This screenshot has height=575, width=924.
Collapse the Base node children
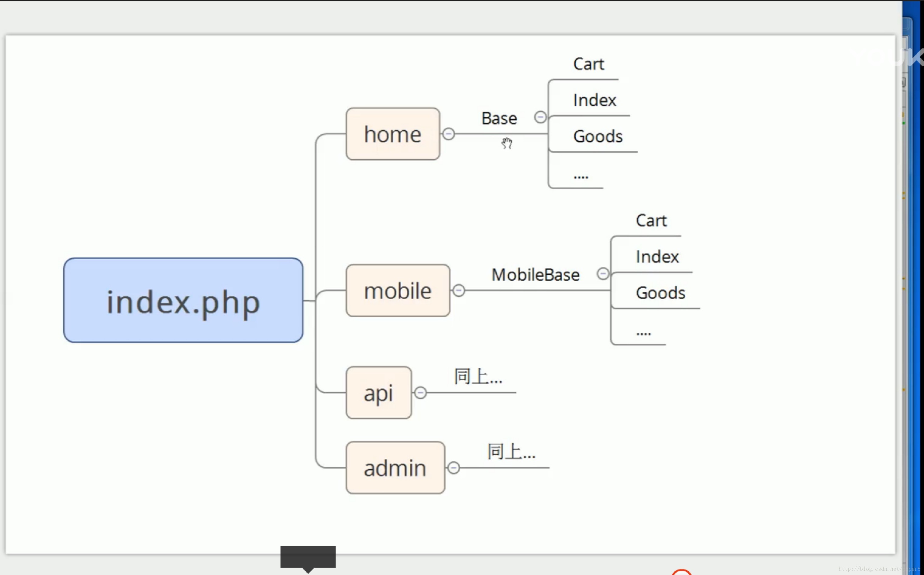click(540, 117)
